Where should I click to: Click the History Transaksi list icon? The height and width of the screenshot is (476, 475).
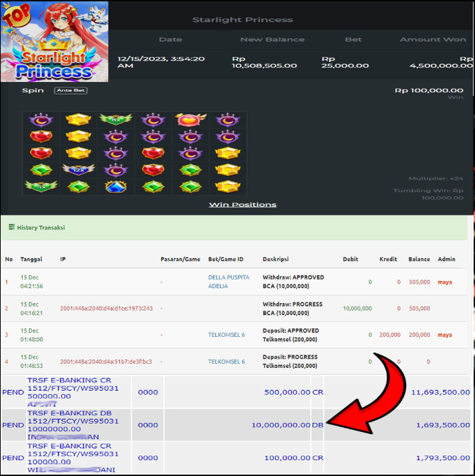12,227
